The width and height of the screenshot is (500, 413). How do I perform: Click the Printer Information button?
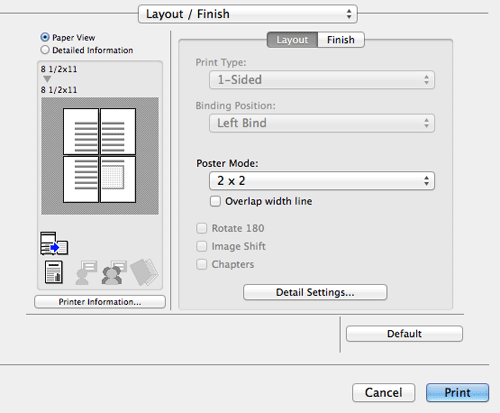100,302
